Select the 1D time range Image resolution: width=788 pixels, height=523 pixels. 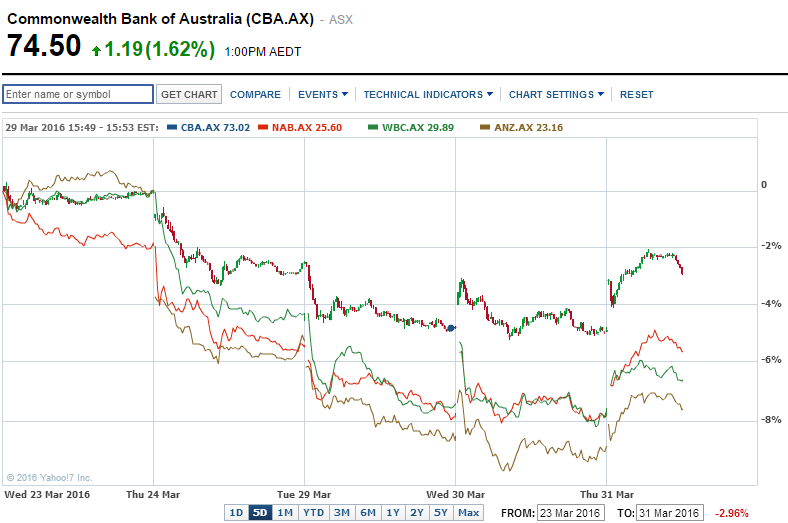[236, 513]
